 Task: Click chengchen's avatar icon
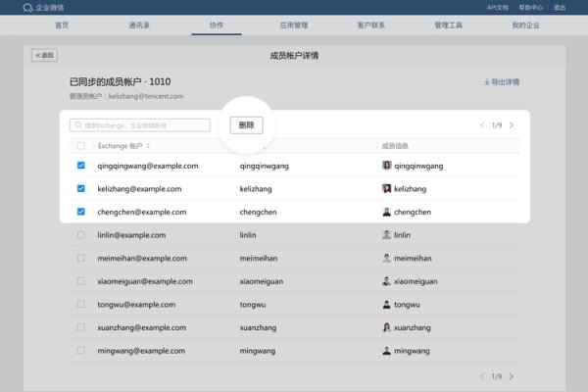pyautogui.click(x=386, y=212)
